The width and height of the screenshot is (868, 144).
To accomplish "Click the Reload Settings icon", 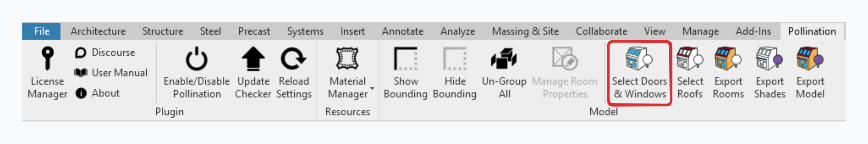I will (x=294, y=59).
